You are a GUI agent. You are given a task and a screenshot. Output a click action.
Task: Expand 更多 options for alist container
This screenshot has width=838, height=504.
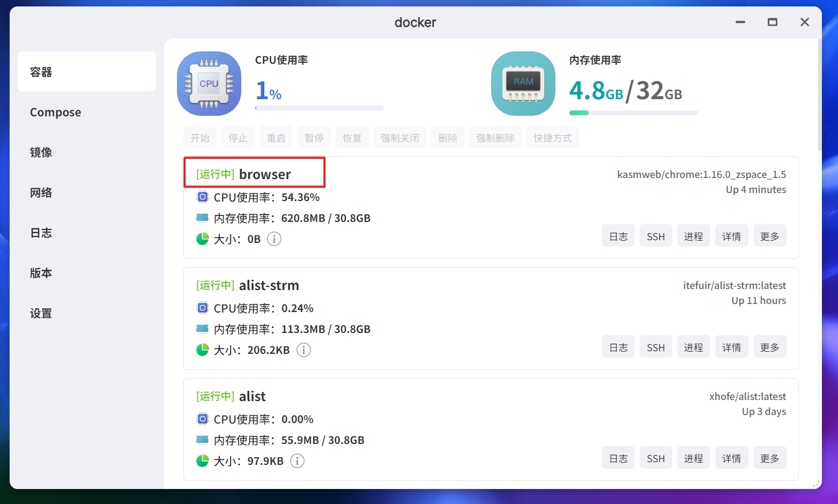pyautogui.click(x=769, y=458)
